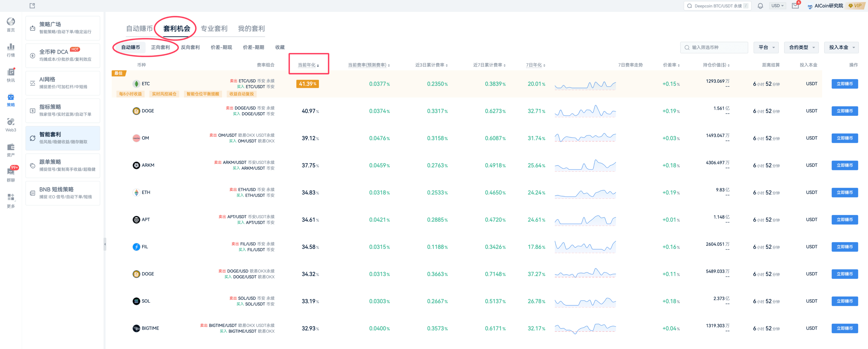Click the ETH coin icon
The image size is (868, 349).
click(136, 193)
